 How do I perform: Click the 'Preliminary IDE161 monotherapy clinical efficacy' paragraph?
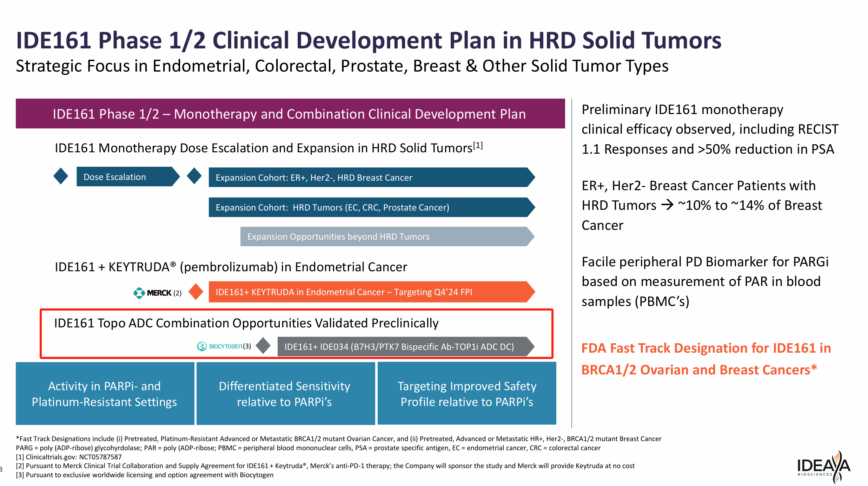[710, 129]
